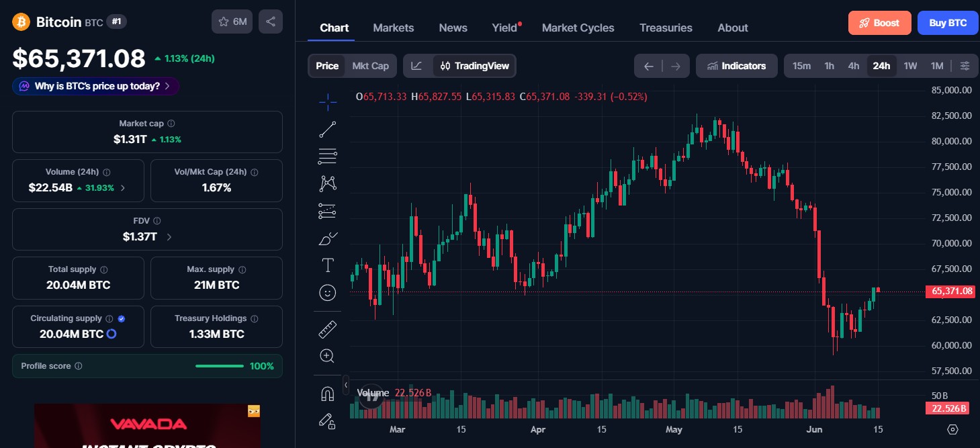This screenshot has width=980, height=448.
Task: Share Bitcoin page via share icon
Action: coord(271,21)
